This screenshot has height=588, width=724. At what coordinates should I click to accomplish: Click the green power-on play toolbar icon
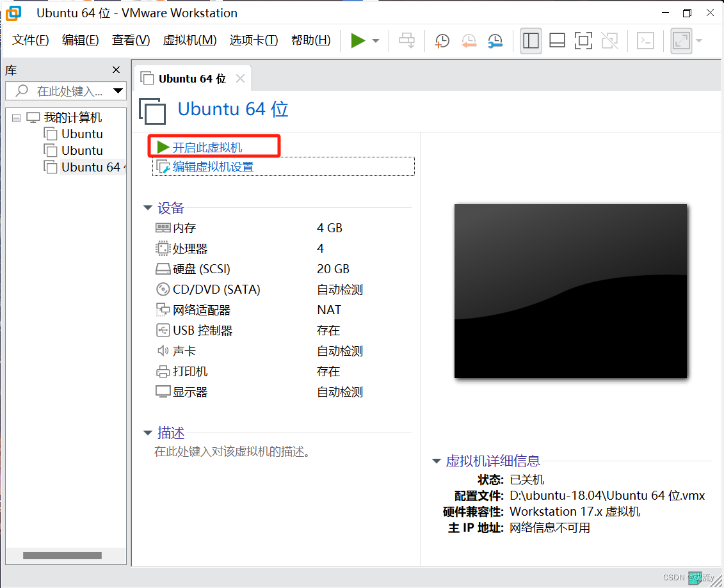[358, 40]
